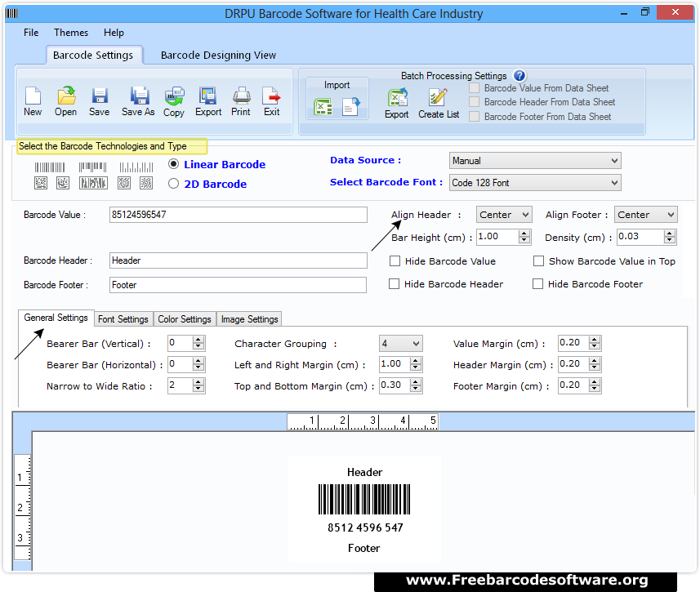Switch to the Color Settings tab
The image size is (700, 592).
coord(185,319)
